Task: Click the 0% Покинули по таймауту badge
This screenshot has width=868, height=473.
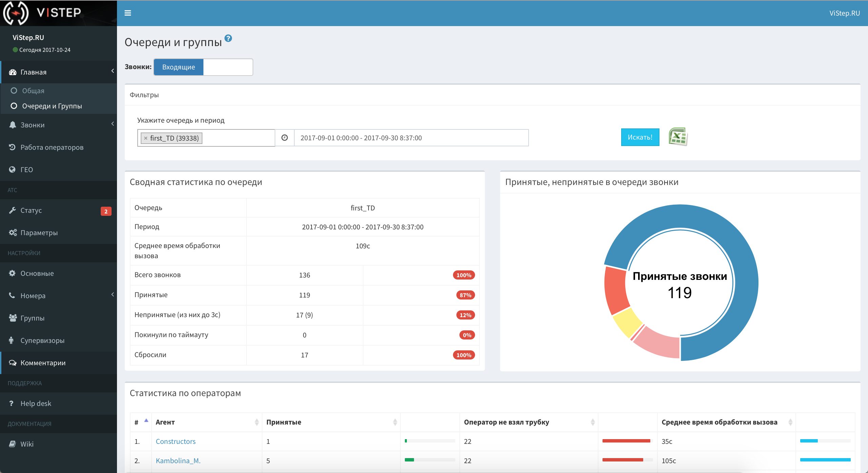Action: 467,335
